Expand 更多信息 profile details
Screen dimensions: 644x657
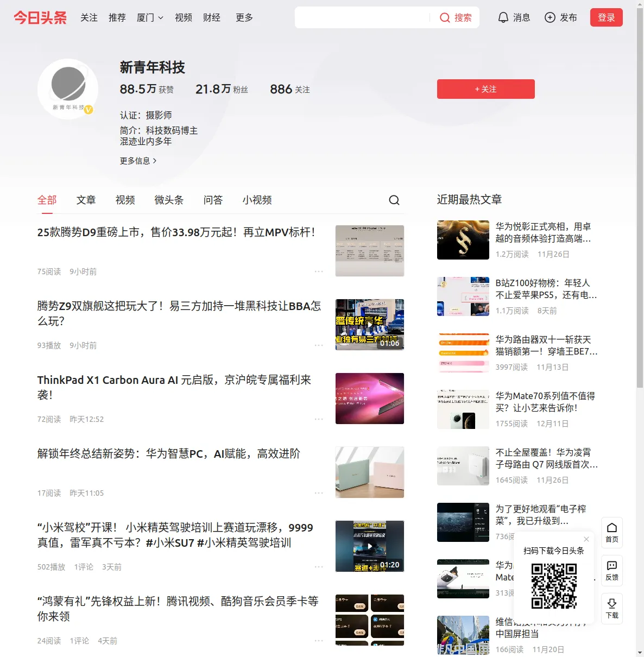[x=138, y=161]
